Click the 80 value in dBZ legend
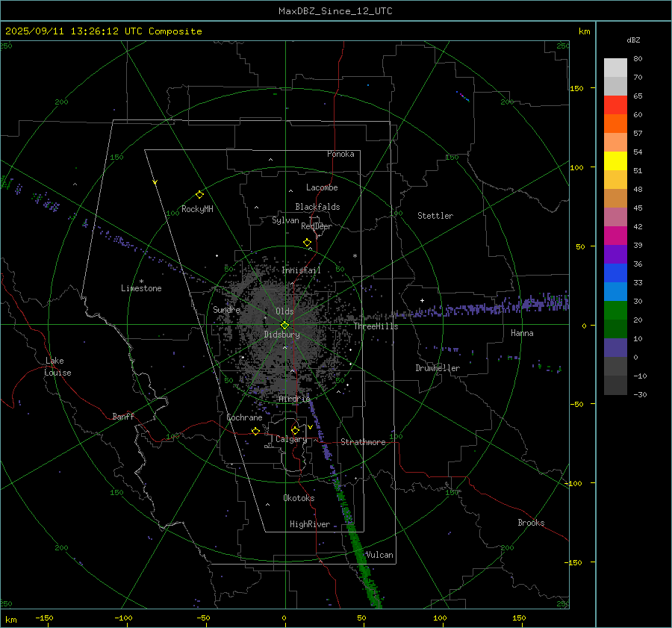Image resolution: width=672 pixels, height=628 pixels. tap(638, 59)
